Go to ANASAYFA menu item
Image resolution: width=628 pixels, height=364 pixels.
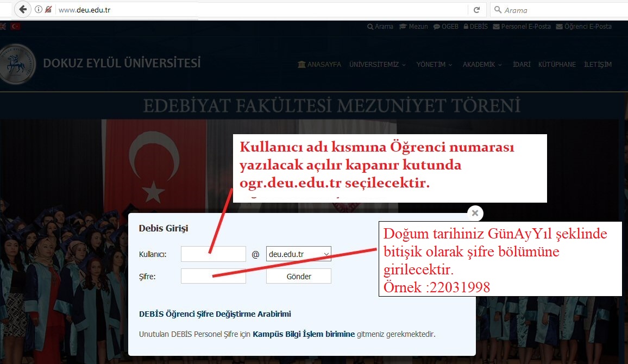pyautogui.click(x=319, y=65)
